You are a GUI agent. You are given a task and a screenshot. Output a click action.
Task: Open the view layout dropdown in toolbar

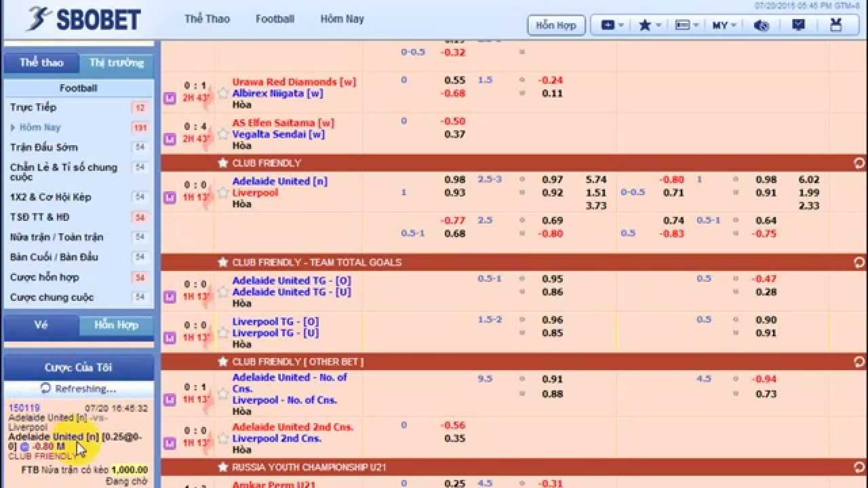pos(687,25)
